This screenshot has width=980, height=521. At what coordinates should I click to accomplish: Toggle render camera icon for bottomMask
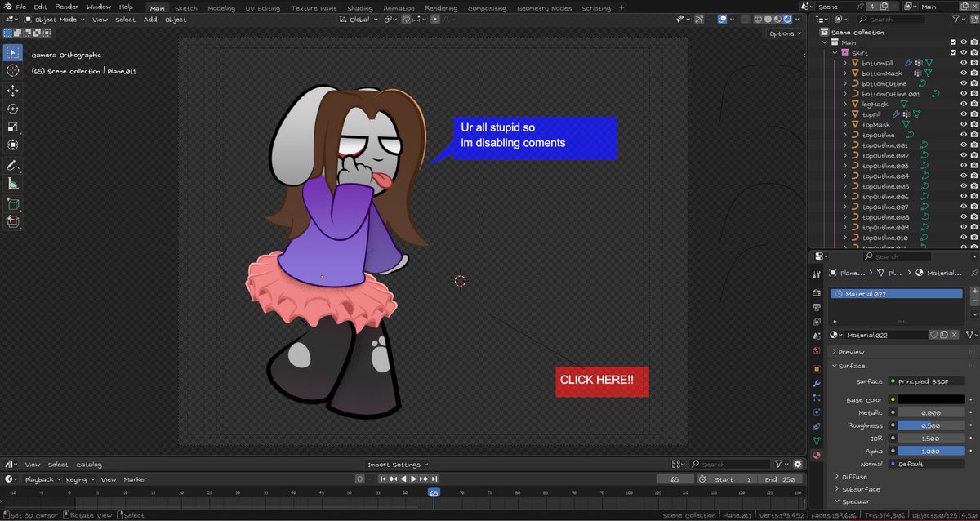pyautogui.click(x=974, y=73)
